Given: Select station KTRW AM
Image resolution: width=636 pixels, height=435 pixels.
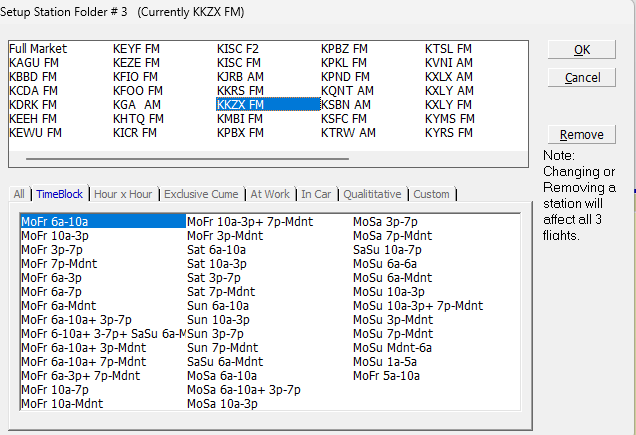Looking at the screenshot, I should click(348, 133).
